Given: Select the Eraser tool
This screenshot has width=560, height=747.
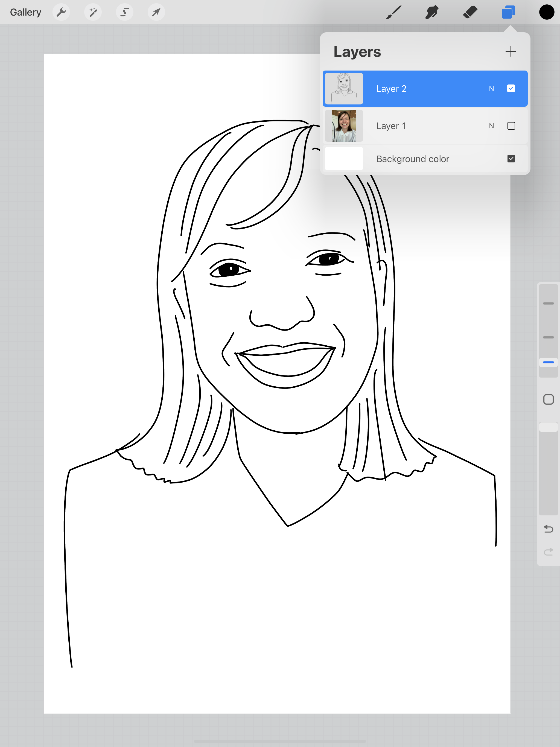Looking at the screenshot, I should (x=470, y=13).
